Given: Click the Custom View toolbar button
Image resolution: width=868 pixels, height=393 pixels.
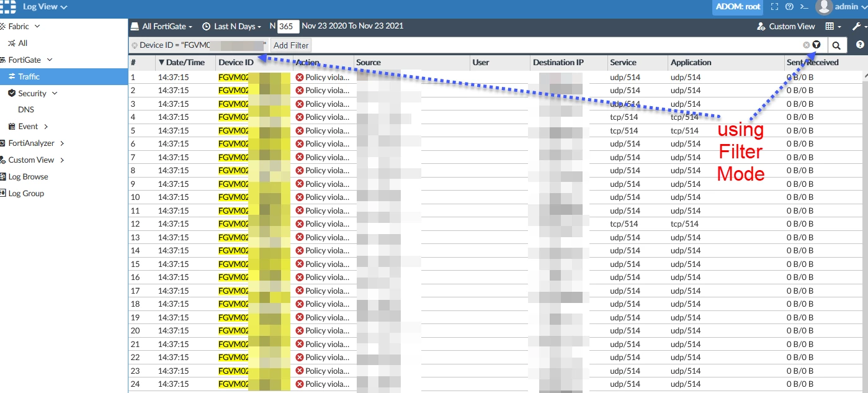Looking at the screenshot, I should [x=786, y=27].
